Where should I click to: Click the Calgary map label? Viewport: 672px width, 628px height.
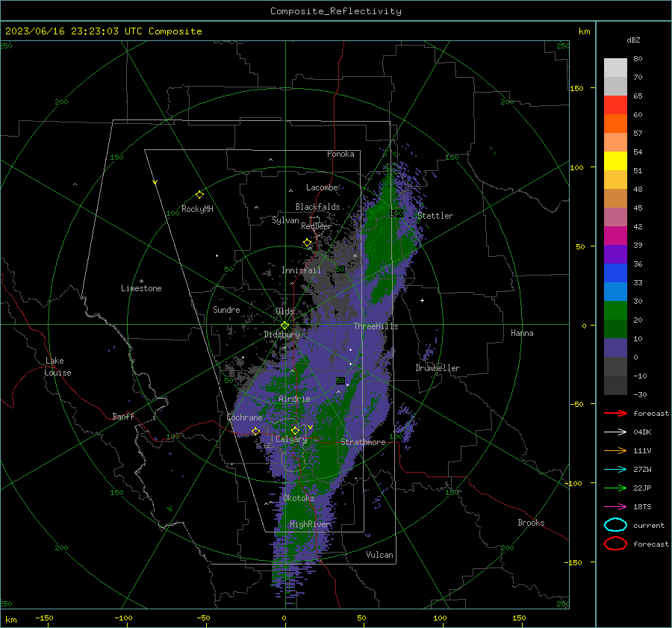point(291,439)
